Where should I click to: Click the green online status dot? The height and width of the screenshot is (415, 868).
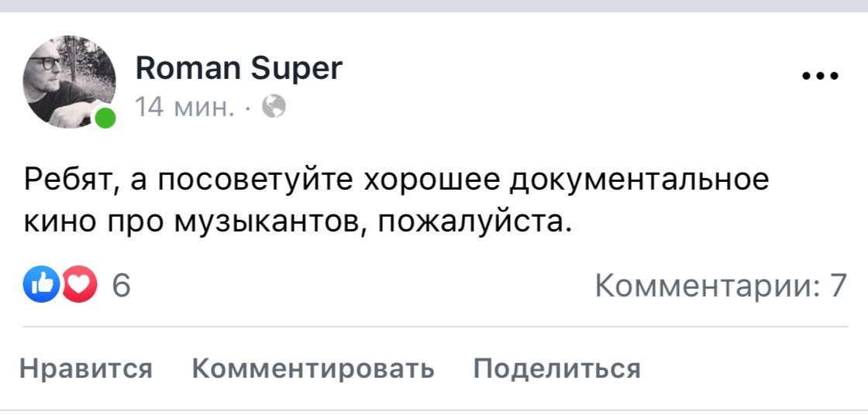[x=105, y=118]
